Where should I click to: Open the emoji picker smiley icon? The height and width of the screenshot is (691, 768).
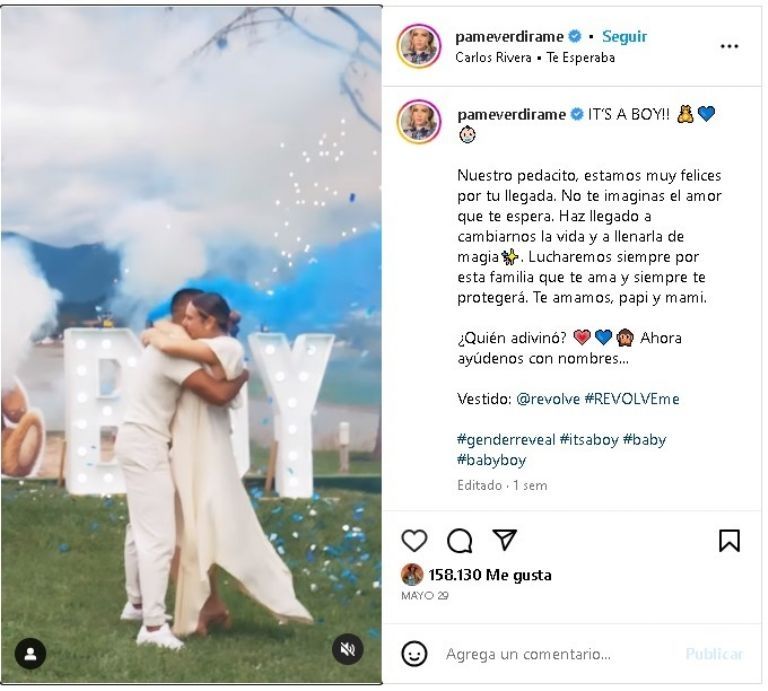point(414,654)
